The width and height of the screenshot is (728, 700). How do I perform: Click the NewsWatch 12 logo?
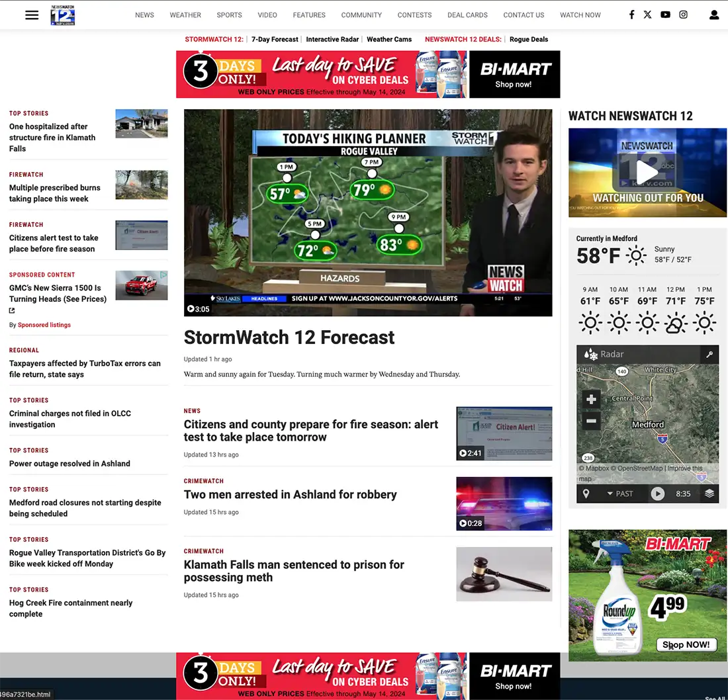coord(63,15)
